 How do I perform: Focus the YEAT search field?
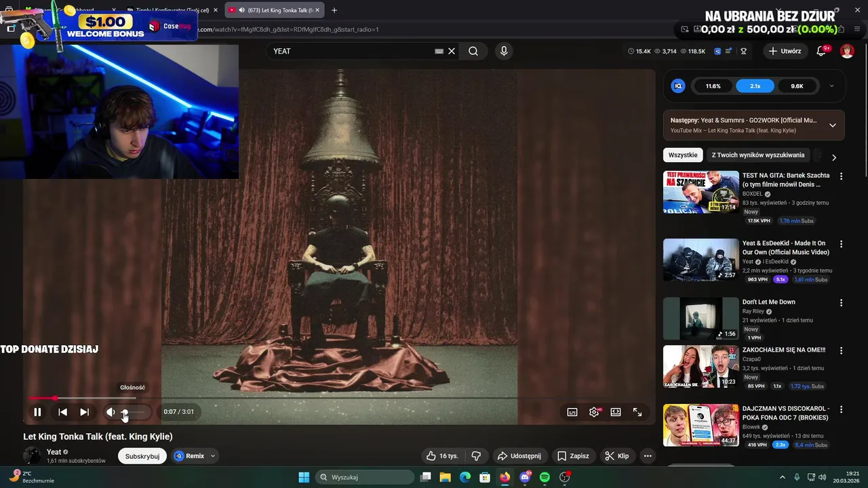click(x=349, y=51)
